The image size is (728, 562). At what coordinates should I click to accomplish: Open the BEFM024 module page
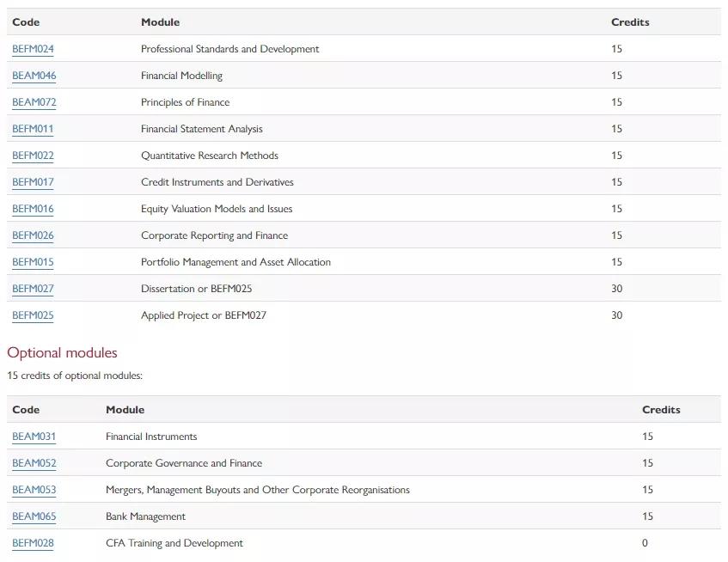tap(32, 49)
